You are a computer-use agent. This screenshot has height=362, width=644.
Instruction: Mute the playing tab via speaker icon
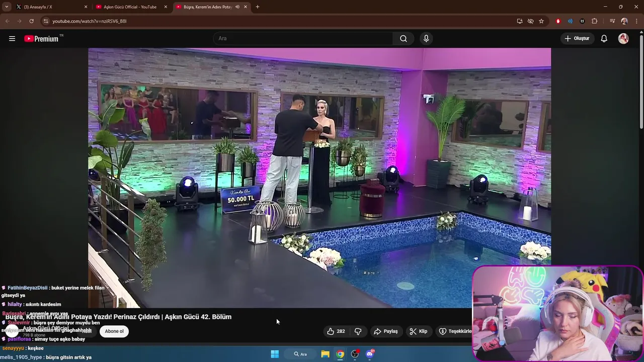point(237,7)
